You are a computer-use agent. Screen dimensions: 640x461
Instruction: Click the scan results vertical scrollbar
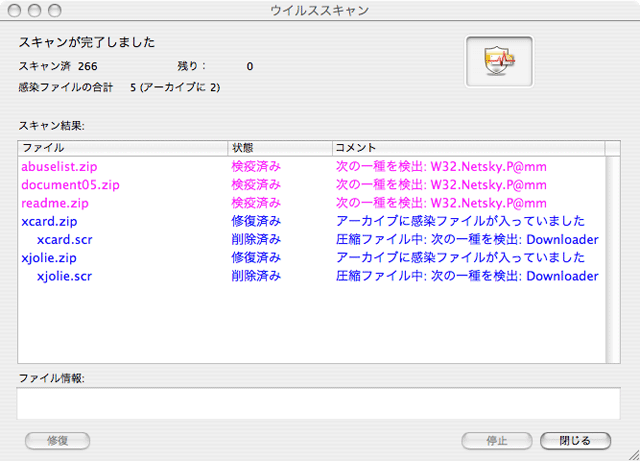coord(612,260)
